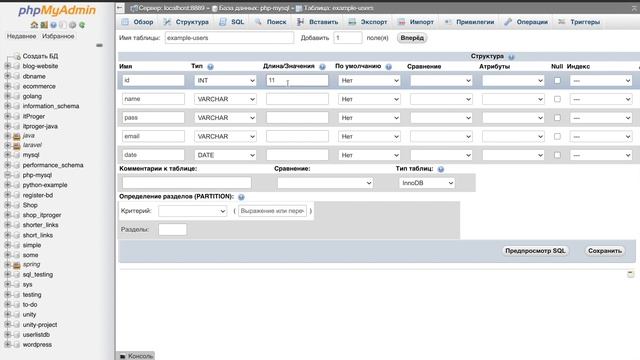Open attributes dropdown for email field
The image size is (640, 360).
pos(513,136)
